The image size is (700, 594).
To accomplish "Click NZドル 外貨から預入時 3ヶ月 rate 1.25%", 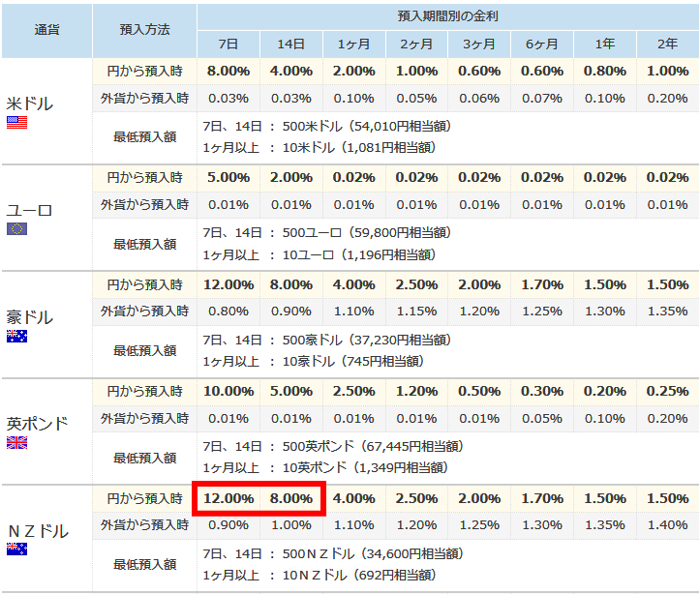I will [x=479, y=525].
